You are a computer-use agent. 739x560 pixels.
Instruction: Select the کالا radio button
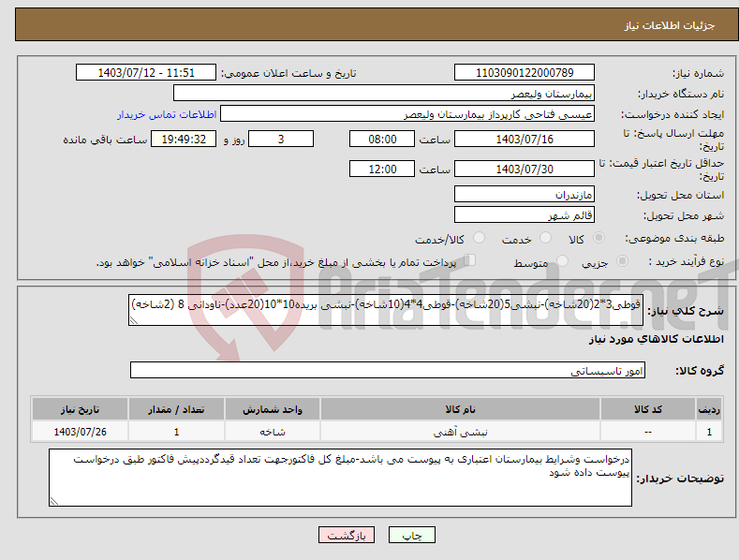pyautogui.click(x=599, y=238)
